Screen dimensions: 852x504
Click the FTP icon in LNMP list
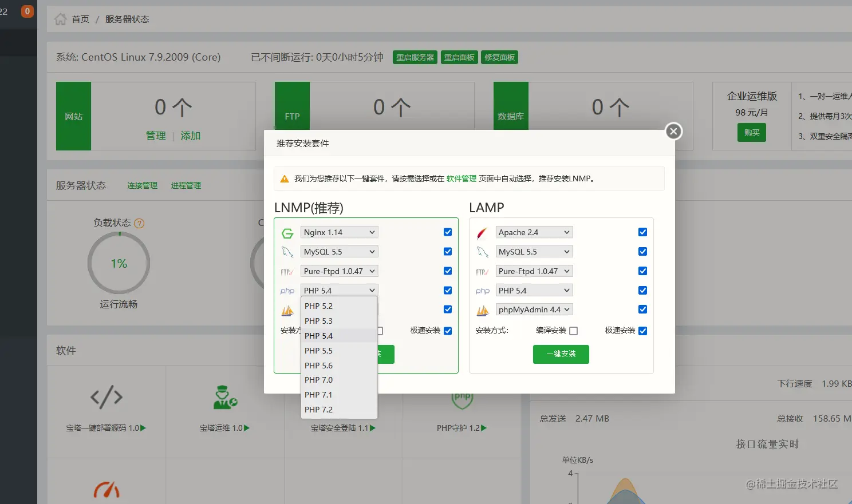coord(287,272)
